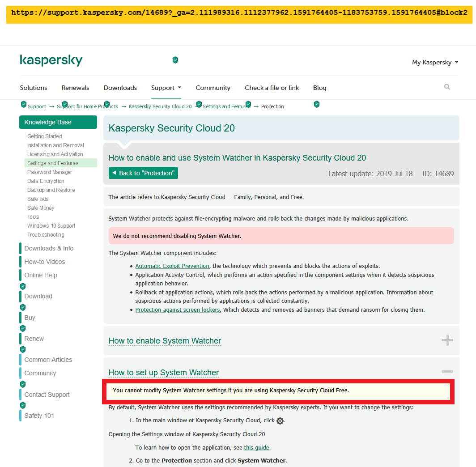Click the Buy sidebar link
The height and width of the screenshot is (467, 476).
[x=30, y=318]
